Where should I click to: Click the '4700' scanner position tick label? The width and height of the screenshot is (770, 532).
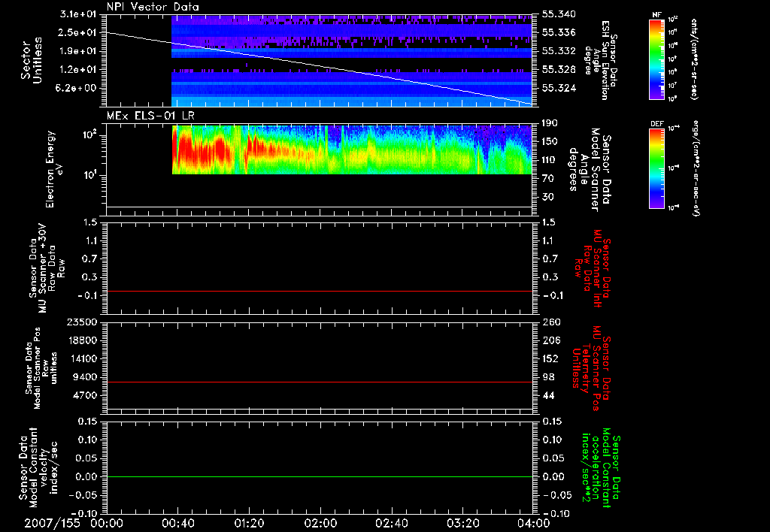pyautogui.click(x=85, y=395)
